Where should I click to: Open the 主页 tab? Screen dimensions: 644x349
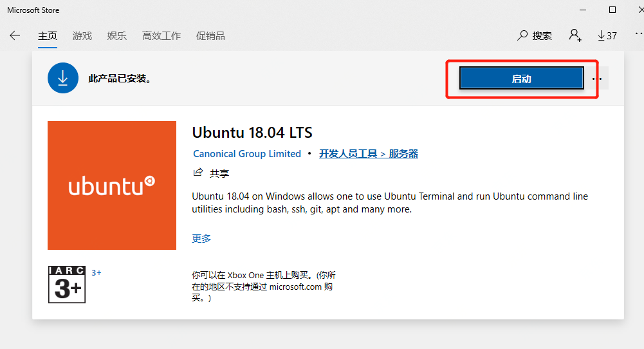click(x=48, y=36)
